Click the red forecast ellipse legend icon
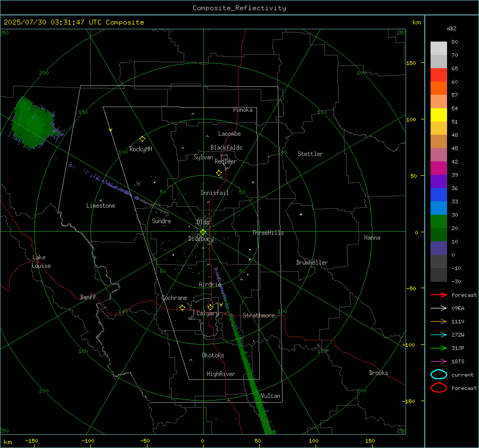The width and height of the screenshot is (479, 448). 439,388
